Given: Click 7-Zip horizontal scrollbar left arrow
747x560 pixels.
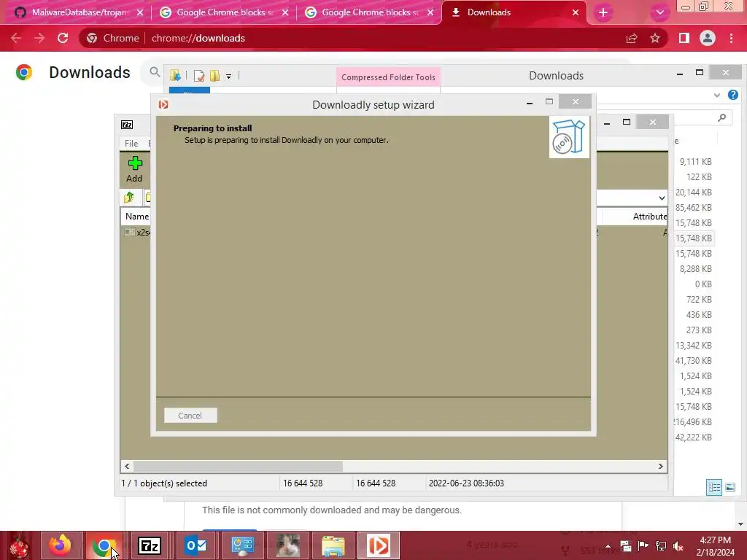Looking at the screenshot, I should coord(127,466).
